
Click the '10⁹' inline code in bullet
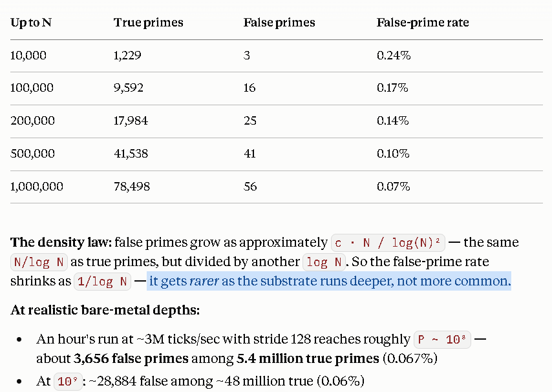68,382
